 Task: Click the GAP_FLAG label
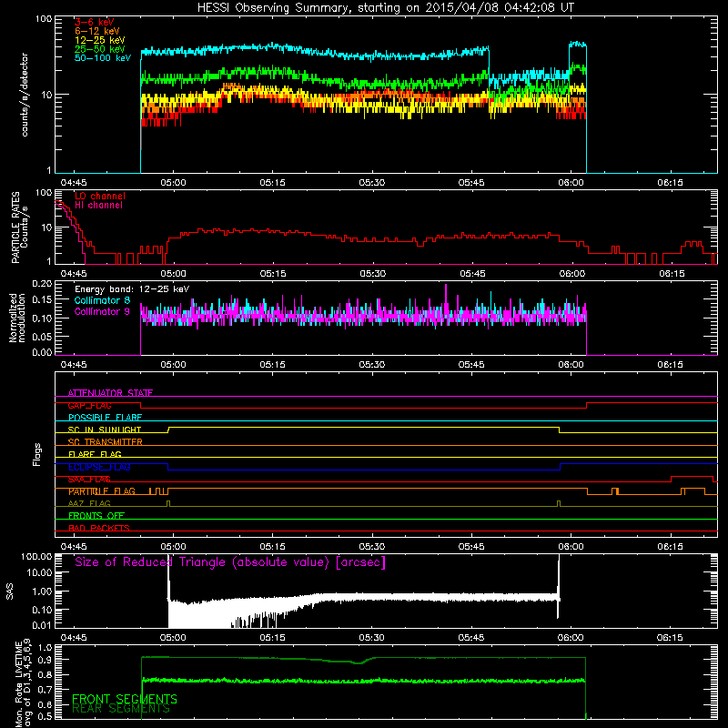click(x=89, y=405)
